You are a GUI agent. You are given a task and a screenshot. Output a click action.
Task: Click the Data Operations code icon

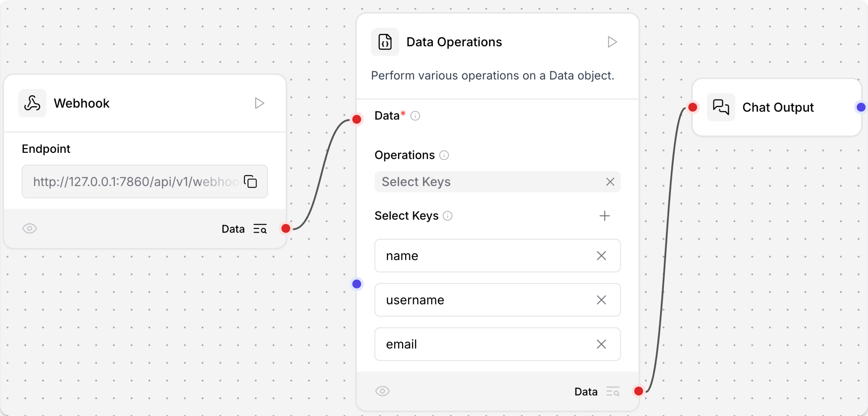pos(385,42)
